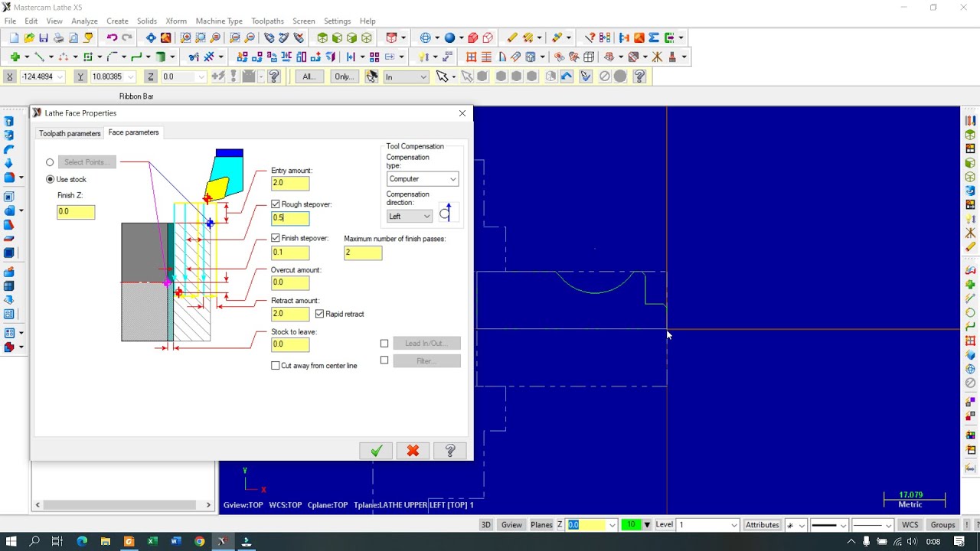
Task: Open the Level dropdown in status bar
Action: (x=734, y=525)
